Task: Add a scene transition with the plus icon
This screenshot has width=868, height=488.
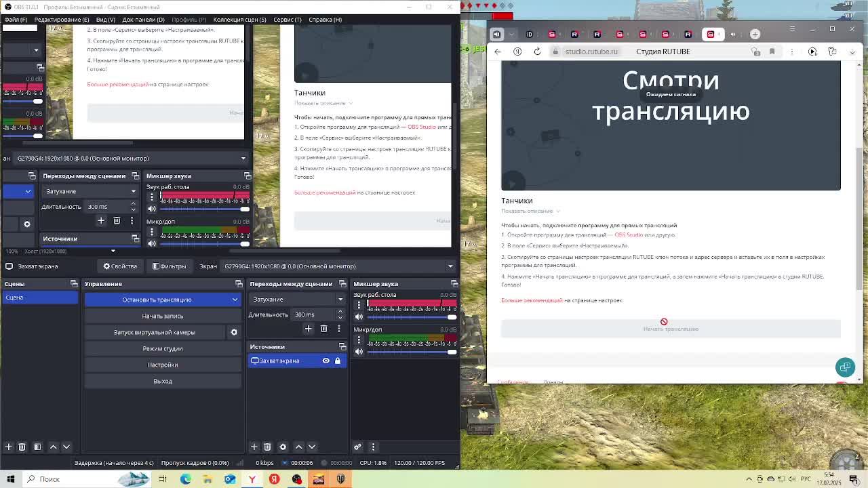Action: (308, 329)
